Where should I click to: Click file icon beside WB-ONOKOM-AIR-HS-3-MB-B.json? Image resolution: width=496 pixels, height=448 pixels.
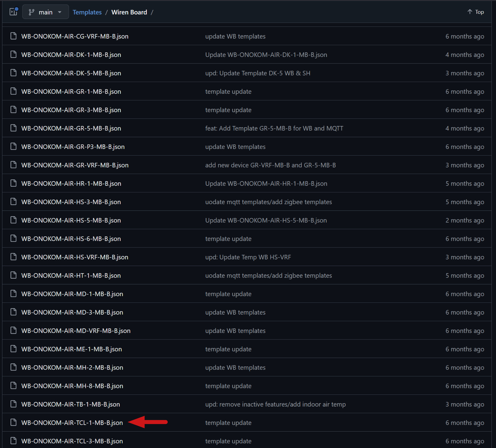coord(14,202)
